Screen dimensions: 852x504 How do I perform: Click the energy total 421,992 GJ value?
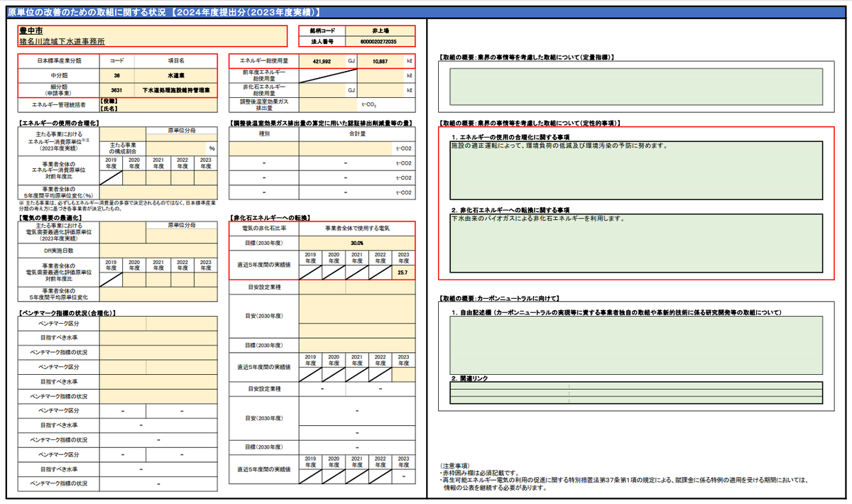point(322,62)
